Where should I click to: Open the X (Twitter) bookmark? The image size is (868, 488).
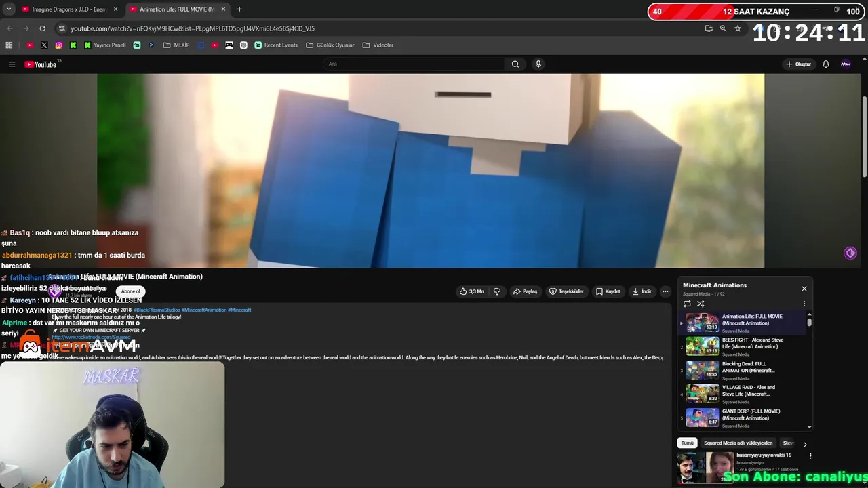pos(44,45)
